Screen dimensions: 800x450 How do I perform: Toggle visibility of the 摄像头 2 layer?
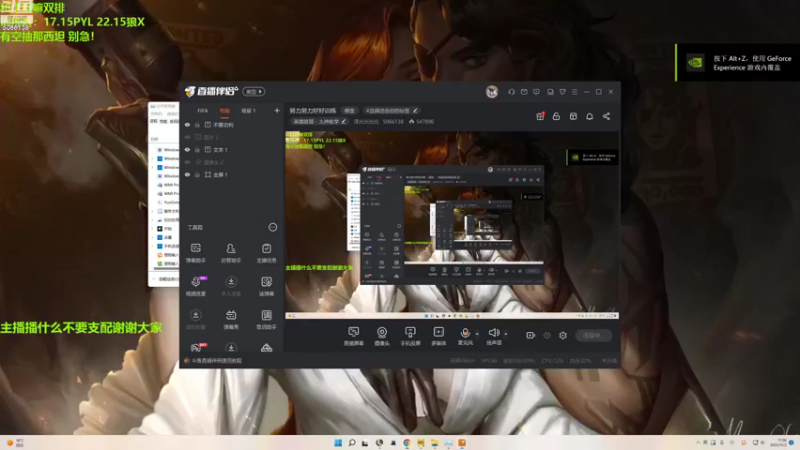(187, 162)
